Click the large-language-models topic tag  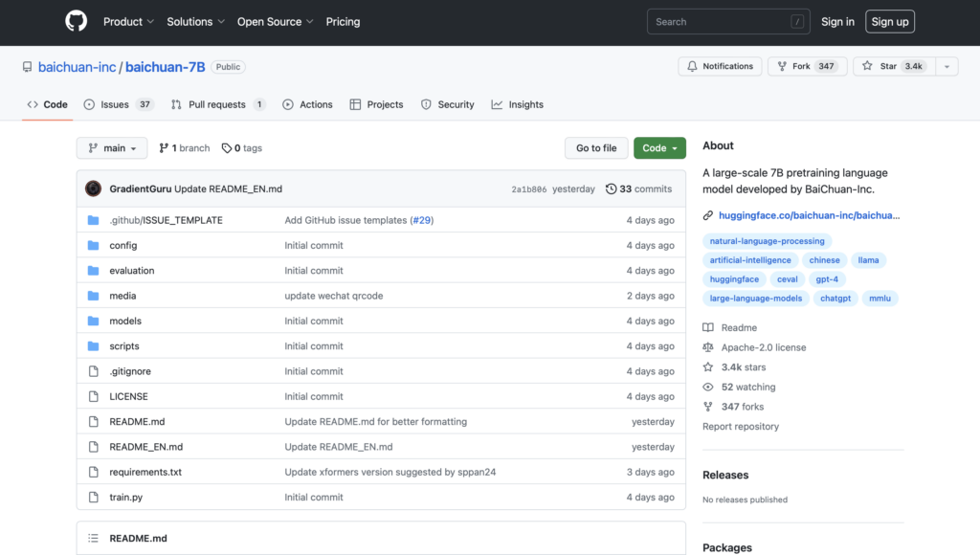[x=756, y=299]
